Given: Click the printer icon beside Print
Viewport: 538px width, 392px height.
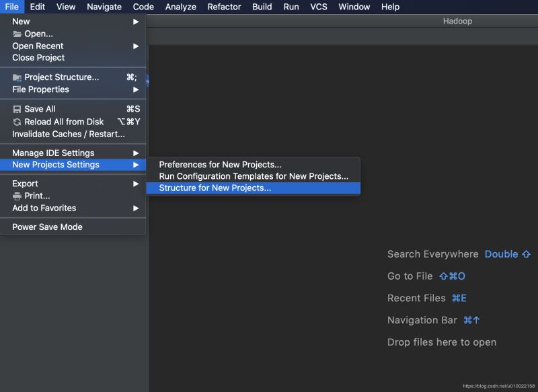Looking at the screenshot, I should coord(17,196).
